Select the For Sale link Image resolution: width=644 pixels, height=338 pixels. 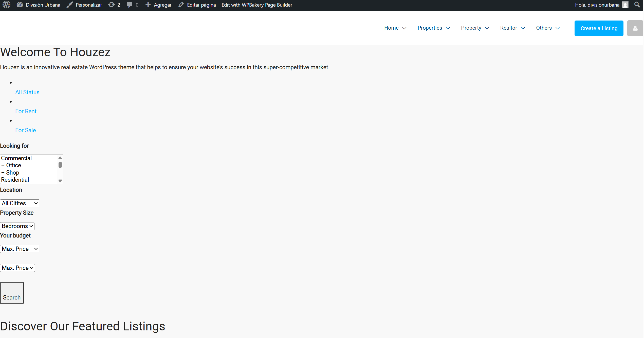26,130
